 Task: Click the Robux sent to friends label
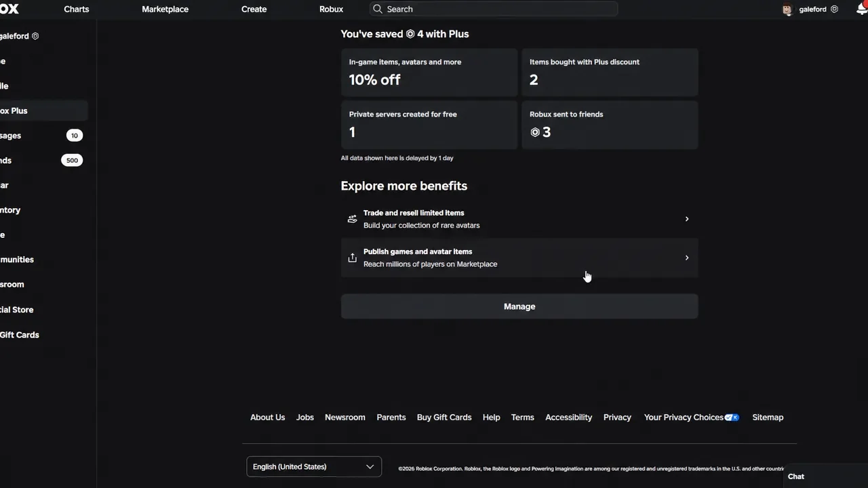tap(566, 115)
